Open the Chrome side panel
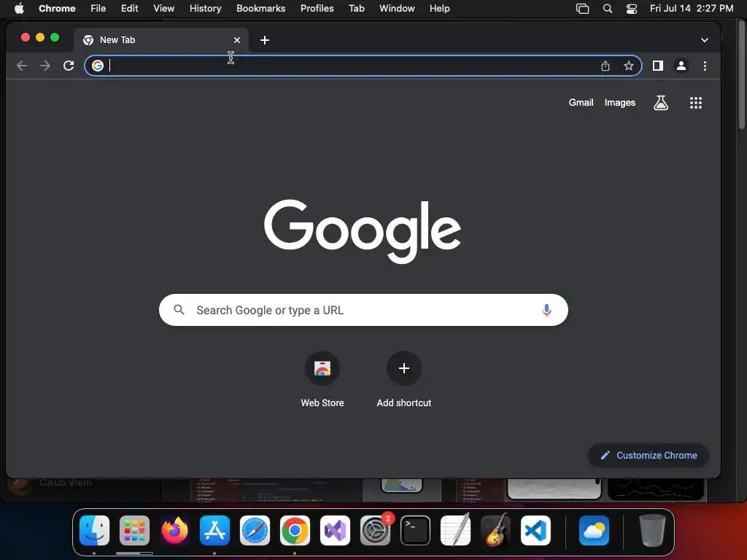The height and width of the screenshot is (560, 747). 658,66
